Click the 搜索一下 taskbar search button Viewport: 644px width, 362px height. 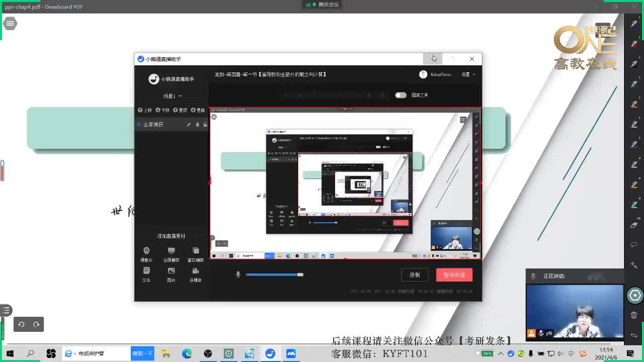[142, 353]
